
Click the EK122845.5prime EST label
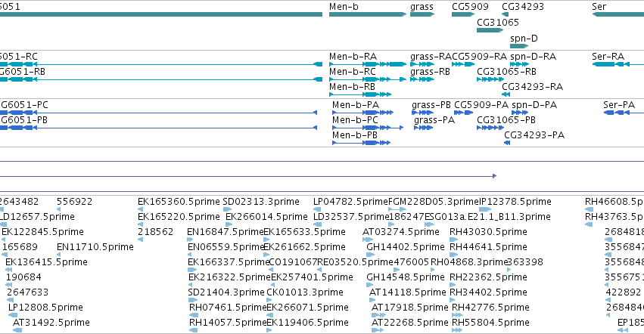click(x=42, y=232)
